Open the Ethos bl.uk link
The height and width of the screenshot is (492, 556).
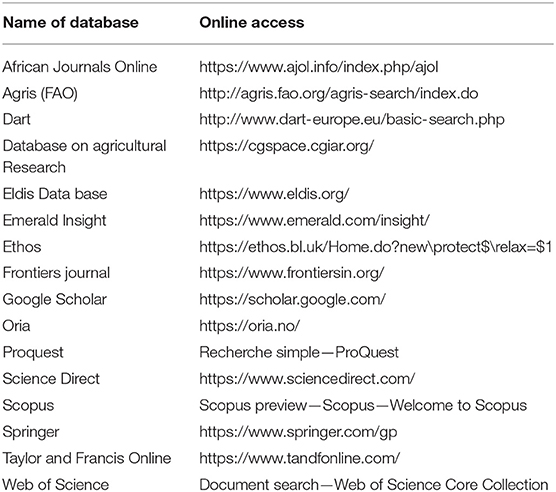pyautogui.click(x=375, y=247)
